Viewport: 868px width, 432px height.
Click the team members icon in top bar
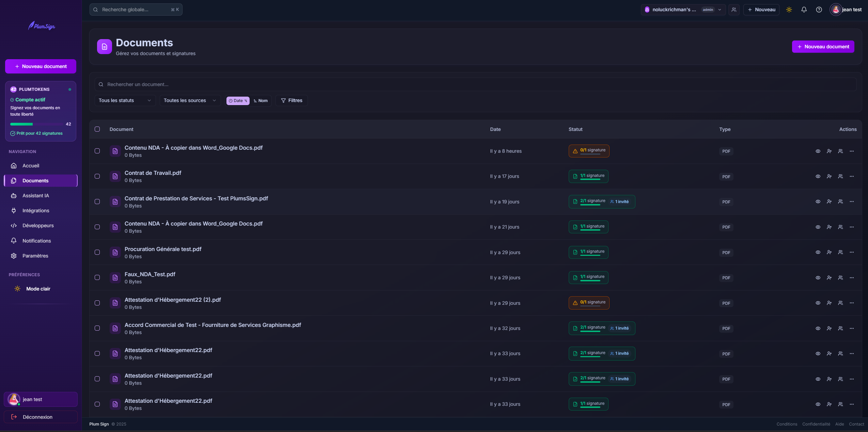(x=734, y=10)
